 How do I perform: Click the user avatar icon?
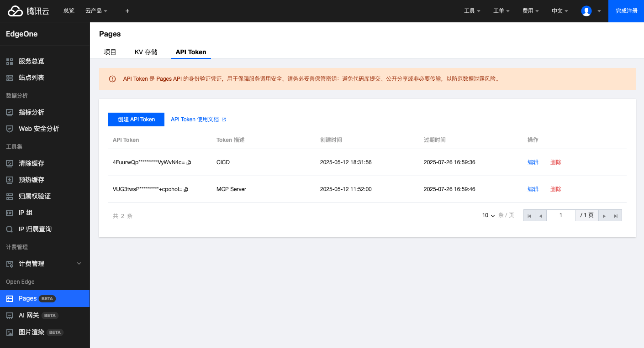(x=586, y=11)
